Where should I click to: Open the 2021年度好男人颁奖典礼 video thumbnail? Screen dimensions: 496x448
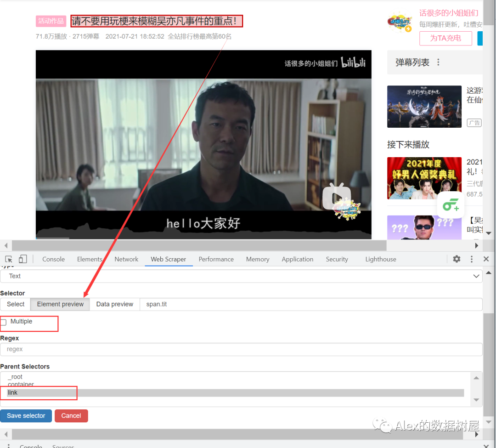tap(424, 178)
